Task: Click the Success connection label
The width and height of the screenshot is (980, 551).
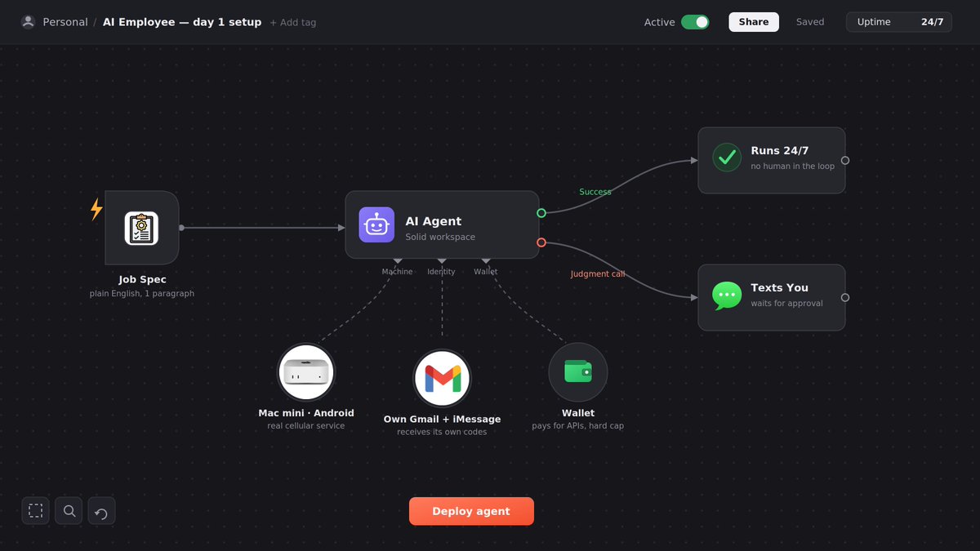Action: pos(595,192)
